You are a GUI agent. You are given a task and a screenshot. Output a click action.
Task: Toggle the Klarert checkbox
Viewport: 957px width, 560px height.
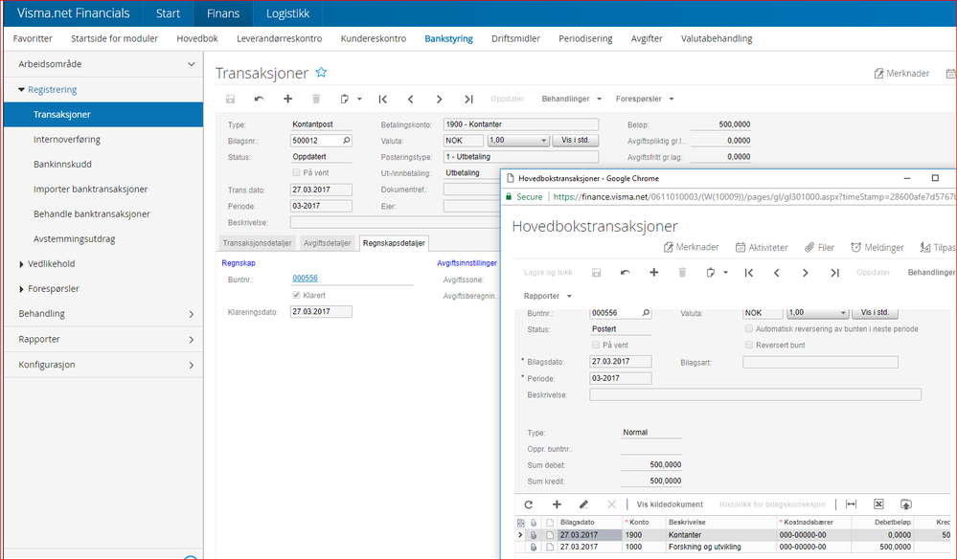coord(296,295)
